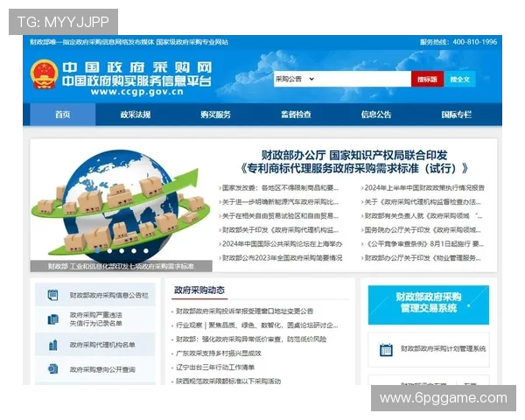525x420 pixels.
Task: Open 财政部政府采购投诉举报受理窗口地址变更公告
Action: coord(244,311)
